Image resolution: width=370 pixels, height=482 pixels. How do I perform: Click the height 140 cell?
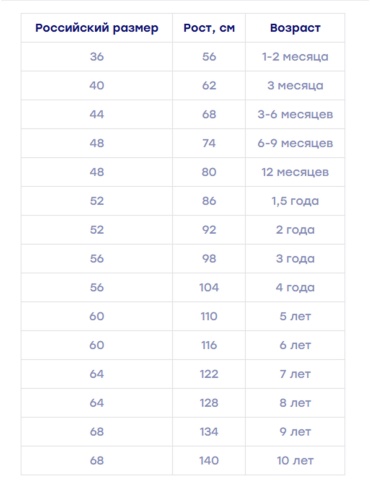[209, 460]
